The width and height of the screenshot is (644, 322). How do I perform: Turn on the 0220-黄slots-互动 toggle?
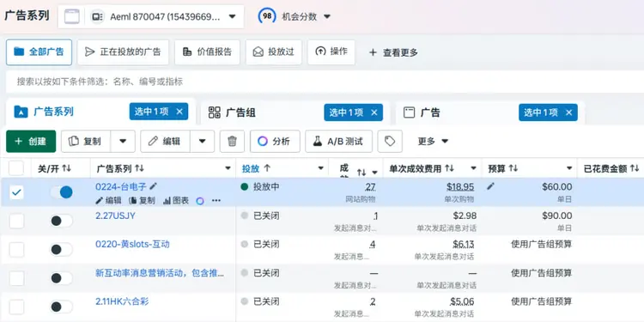[x=62, y=250]
